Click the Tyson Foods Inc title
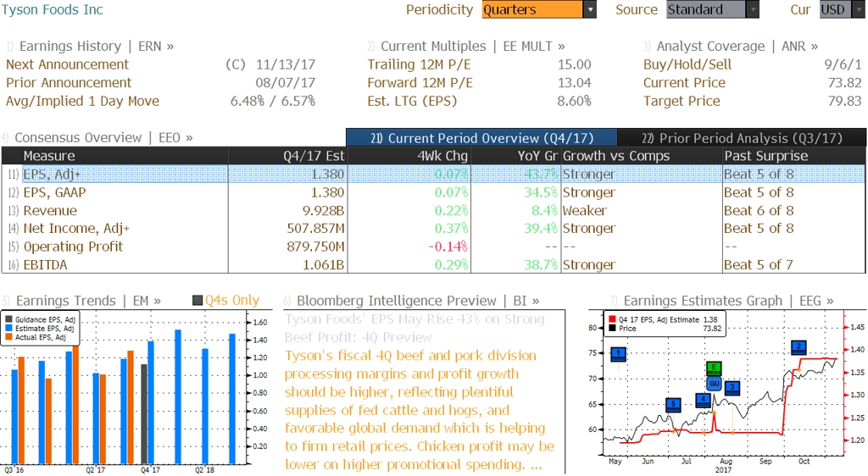 point(53,9)
